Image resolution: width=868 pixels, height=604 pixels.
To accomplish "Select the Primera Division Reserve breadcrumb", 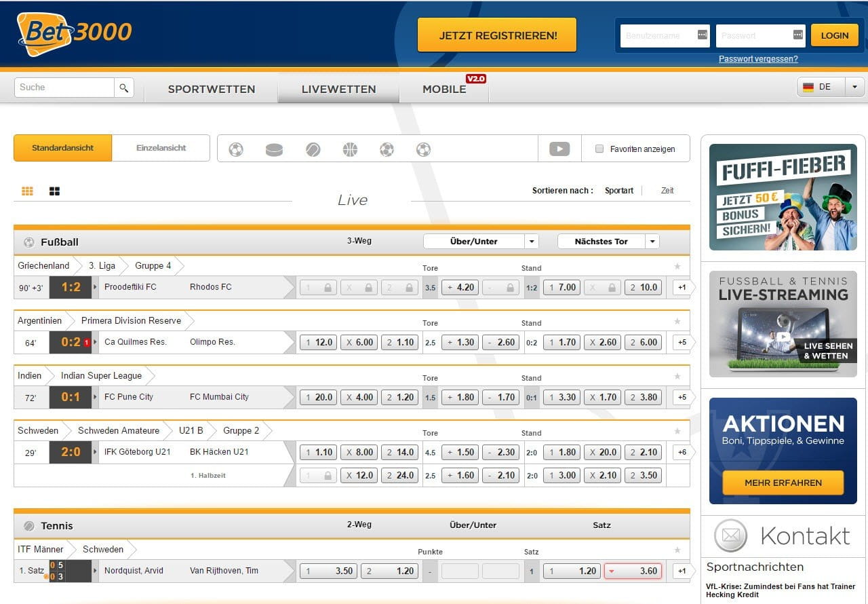I will click(x=131, y=320).
